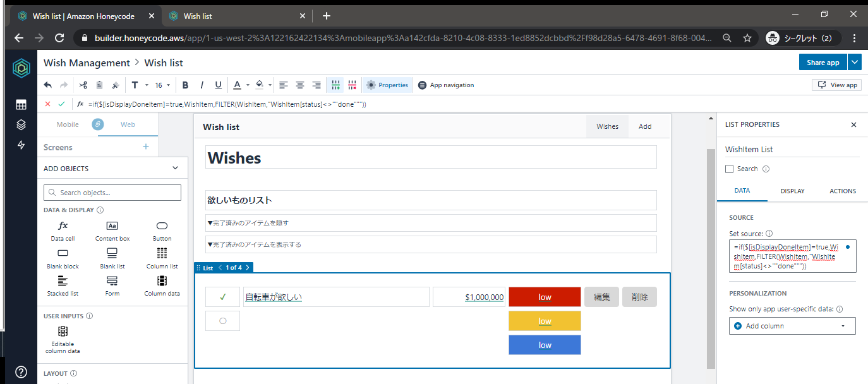Viewport: 868px width, 384px height.
Task: Add a Content box object
Action: click(112, 231)
